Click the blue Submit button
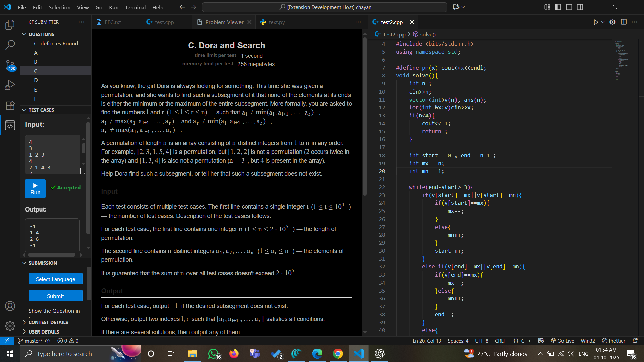The image size is (644, 362). pyautogui.click(x=55, y=296)
